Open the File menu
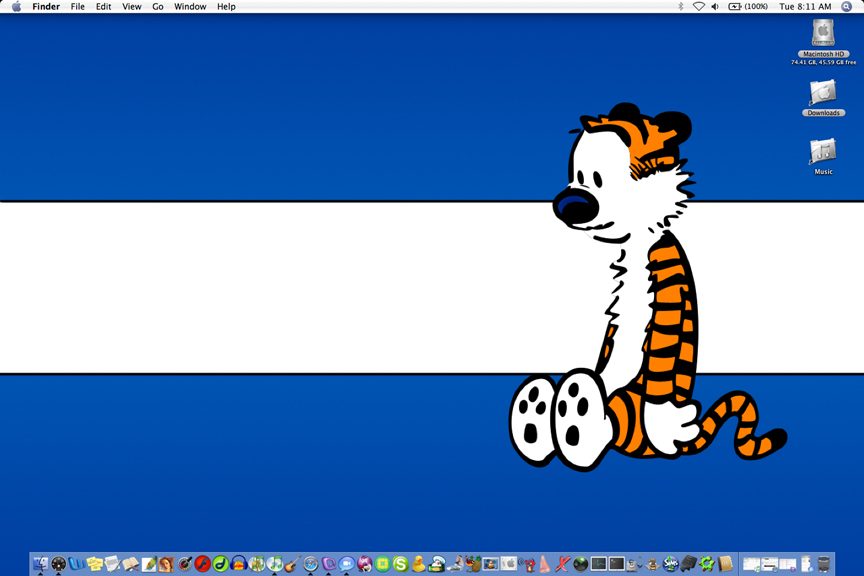Screen dimensions: 864x576 coord(78,7)
